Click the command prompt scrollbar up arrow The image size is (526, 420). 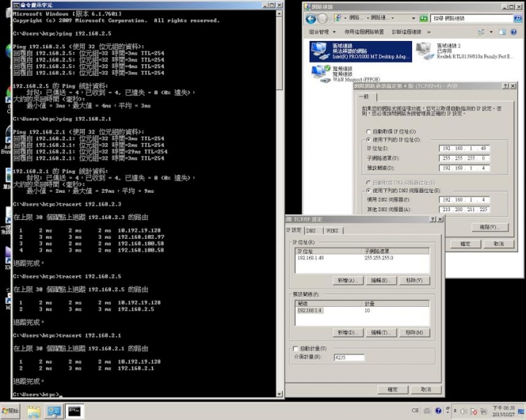(x=279, y=13)
